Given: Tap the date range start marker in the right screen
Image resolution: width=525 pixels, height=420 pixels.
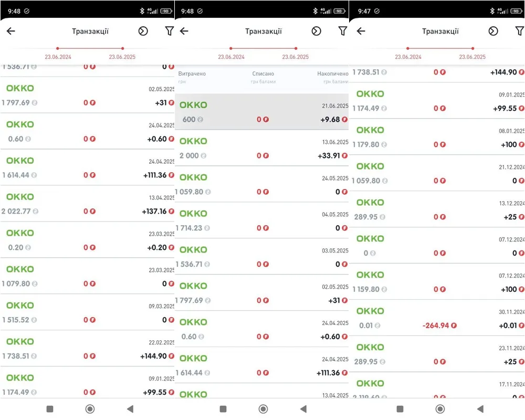Looking at the screenshot, I should pos(408,48).
